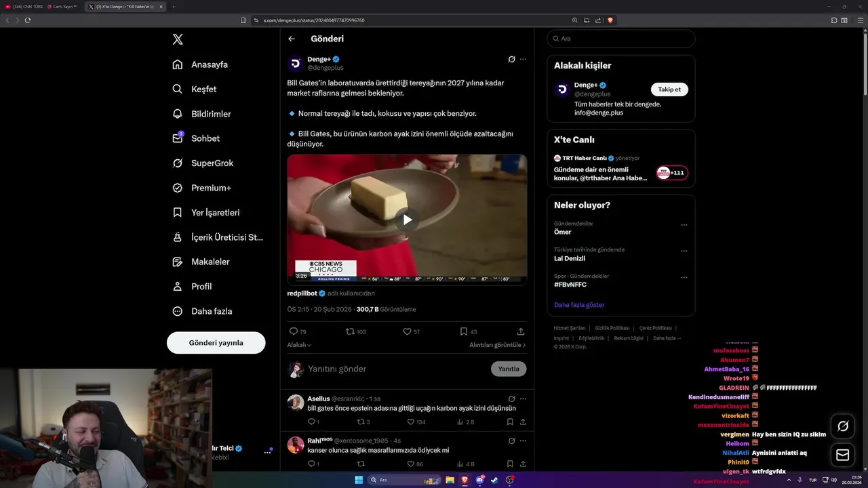
Task: Open OBS from taskbar
Action: click(509, 480)
